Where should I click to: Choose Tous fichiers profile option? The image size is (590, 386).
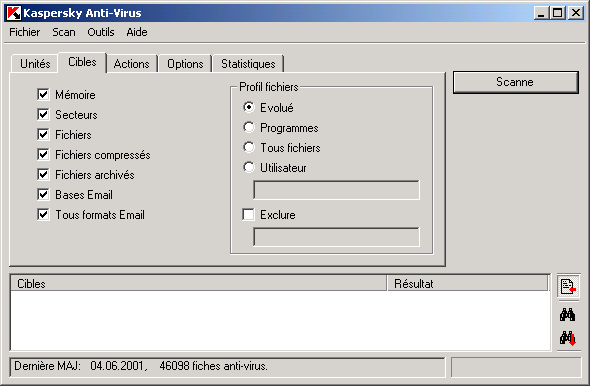pos(249,147)
